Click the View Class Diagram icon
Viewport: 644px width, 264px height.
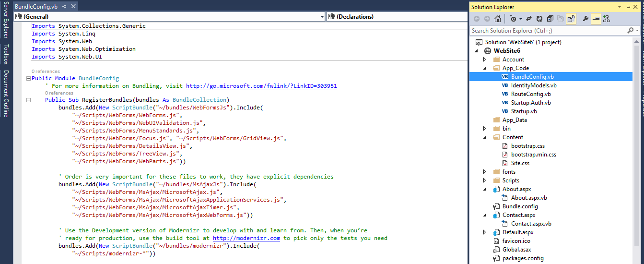coord(607,19)
